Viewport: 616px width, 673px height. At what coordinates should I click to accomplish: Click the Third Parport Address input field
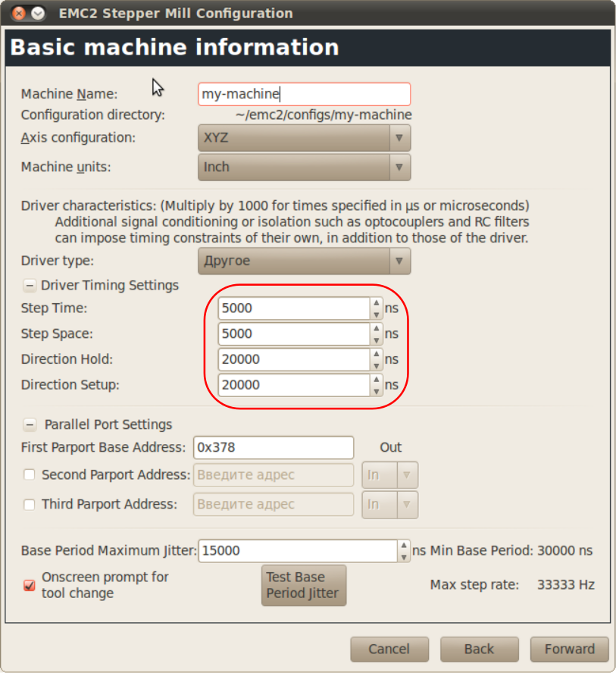click(274, 504)
